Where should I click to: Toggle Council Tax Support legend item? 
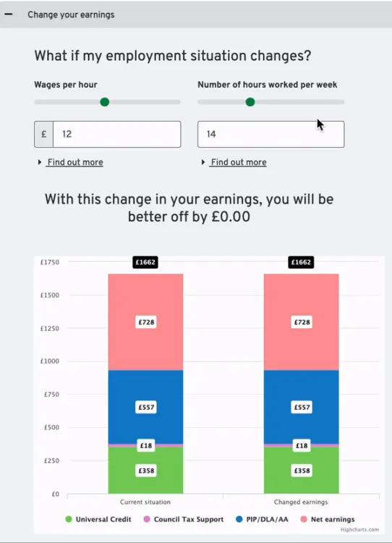(184, 519)
